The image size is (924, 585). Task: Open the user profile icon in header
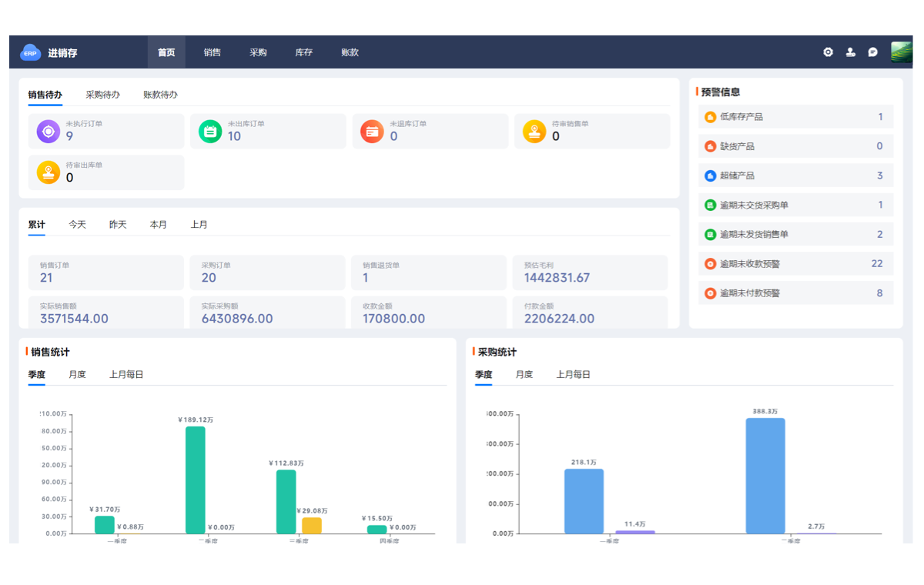[x=850, y=52]
